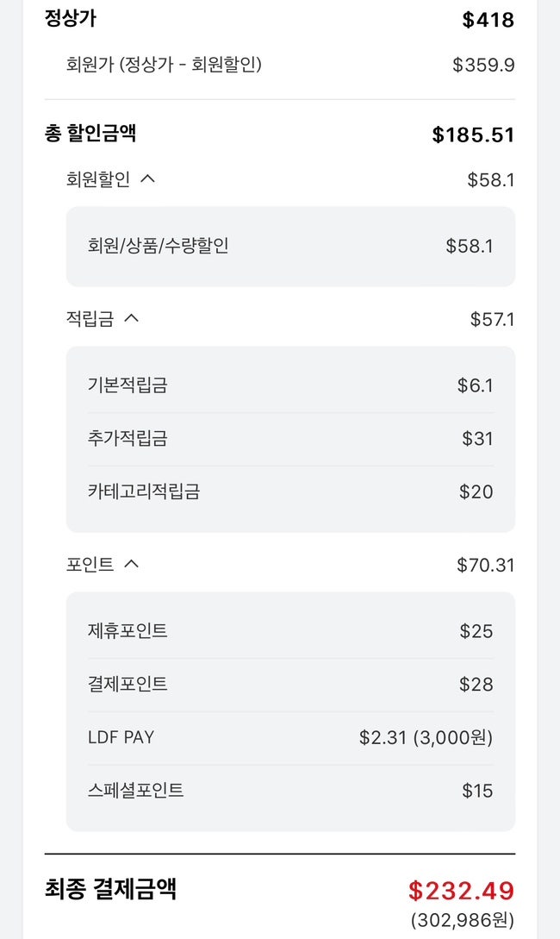
Task: Click the $2.31 (3,000원) LDF PAY amount
Action: (x=426, y=737)
